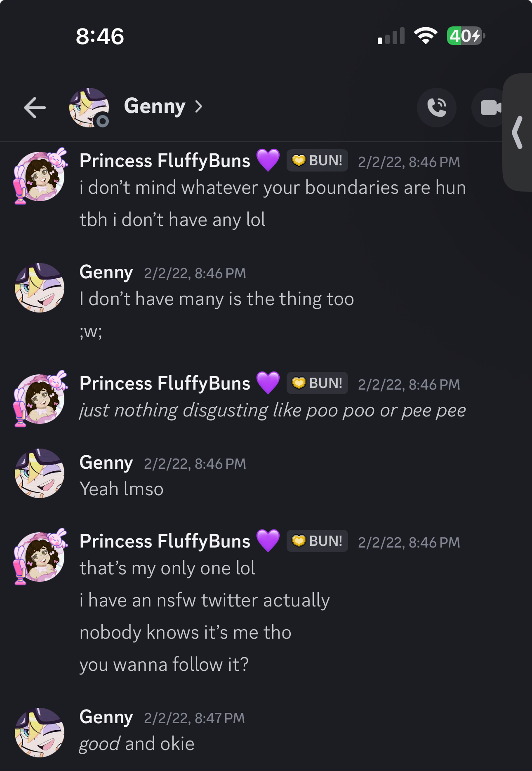The width and height of the screenshot is (532, 771).
Task: Tap the Wi-Fi icon in status bar
Action: coord(426,36)
